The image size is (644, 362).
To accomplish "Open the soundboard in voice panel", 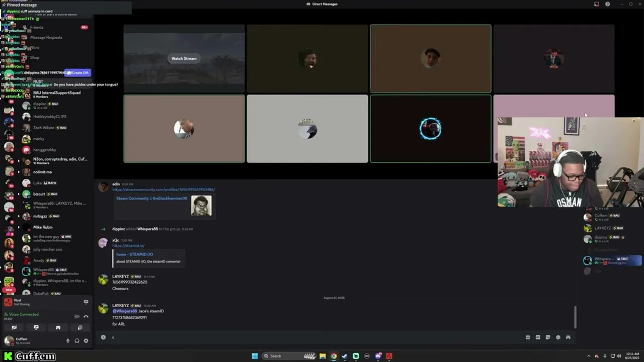I will coord(80,327).
